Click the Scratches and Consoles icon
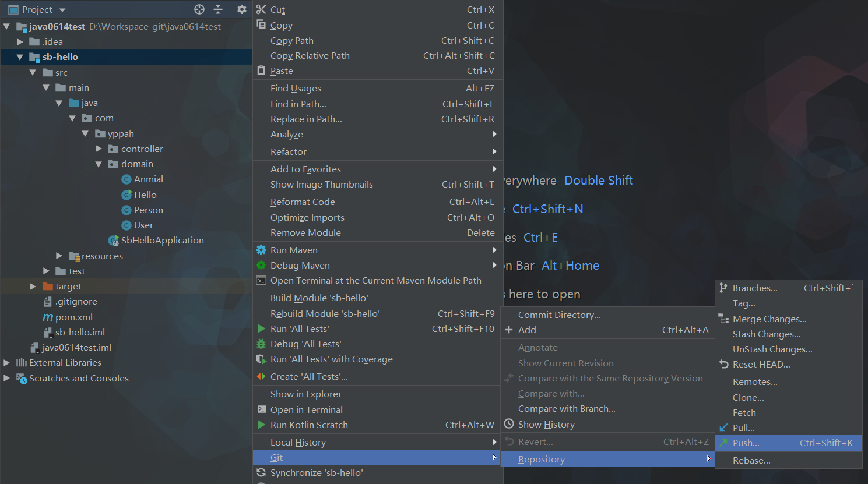The image size is (868, 484). (x=22, y=379)
